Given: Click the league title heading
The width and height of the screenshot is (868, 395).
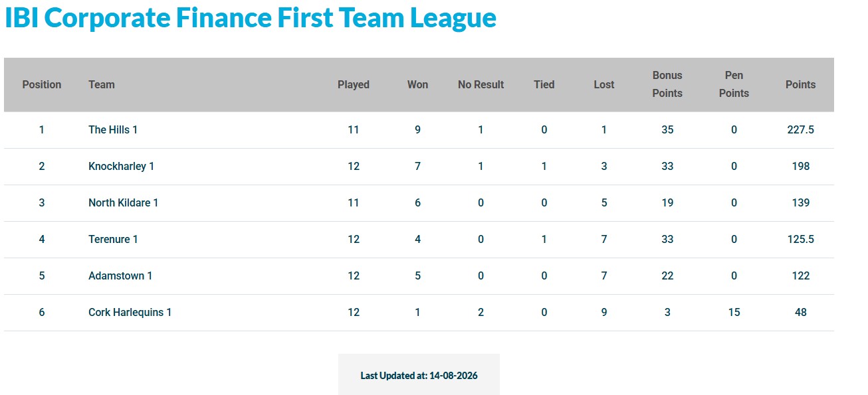Looking at the screenshot, I should (x=251, y=18).
